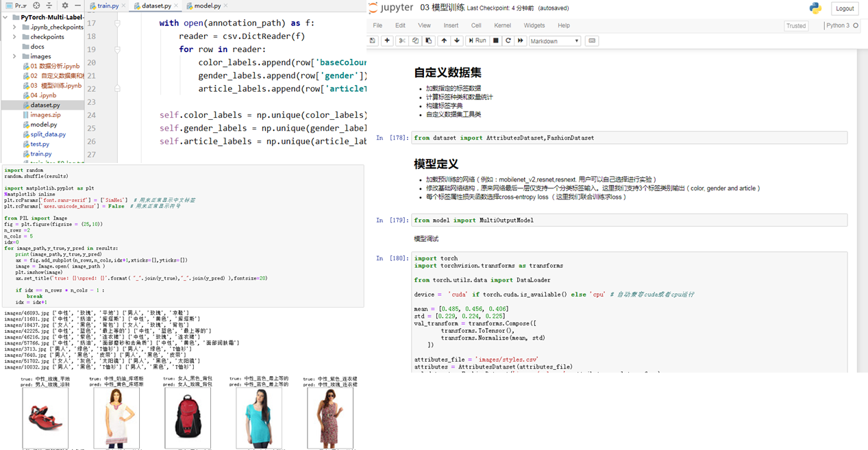Screen dimensions: 868x450
Task: Open 03 模型训练.ipynb in project tree
Action: coord(53,86)
